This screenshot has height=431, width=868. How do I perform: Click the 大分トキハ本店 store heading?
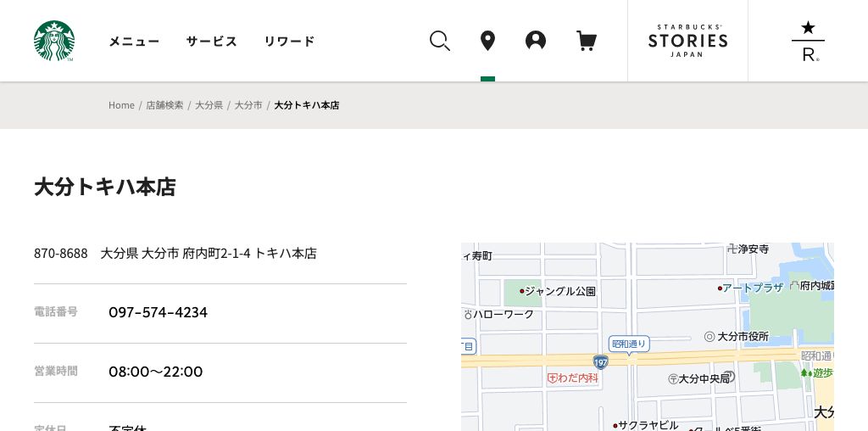(104, 188)
